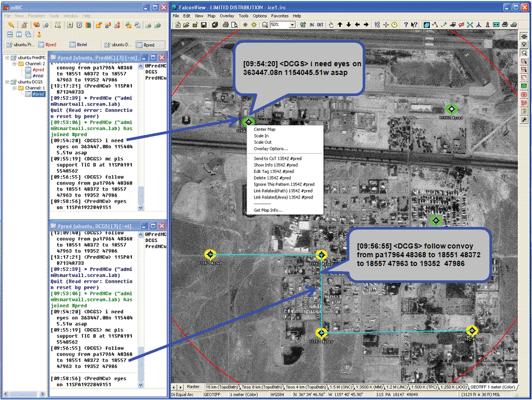
Task: Click the cascade windows icon in mIRC
Action: tap(28, 34)
